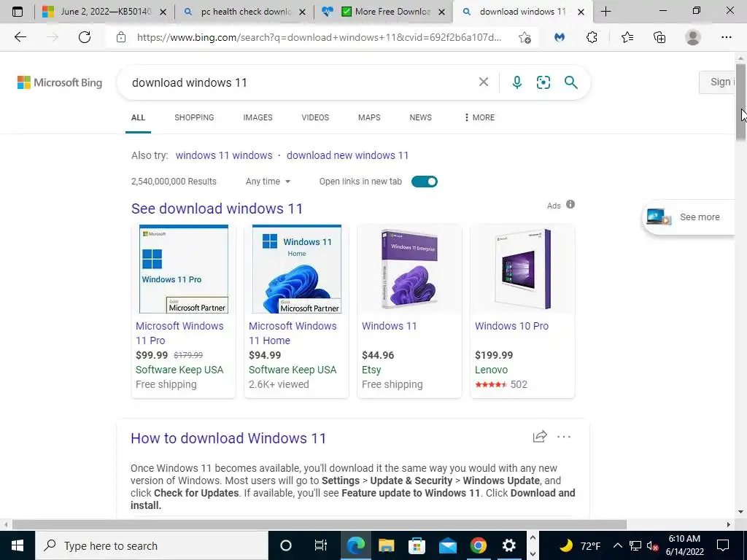
Task: Click the horizontal scrollbar thumb
Action: 320,524
